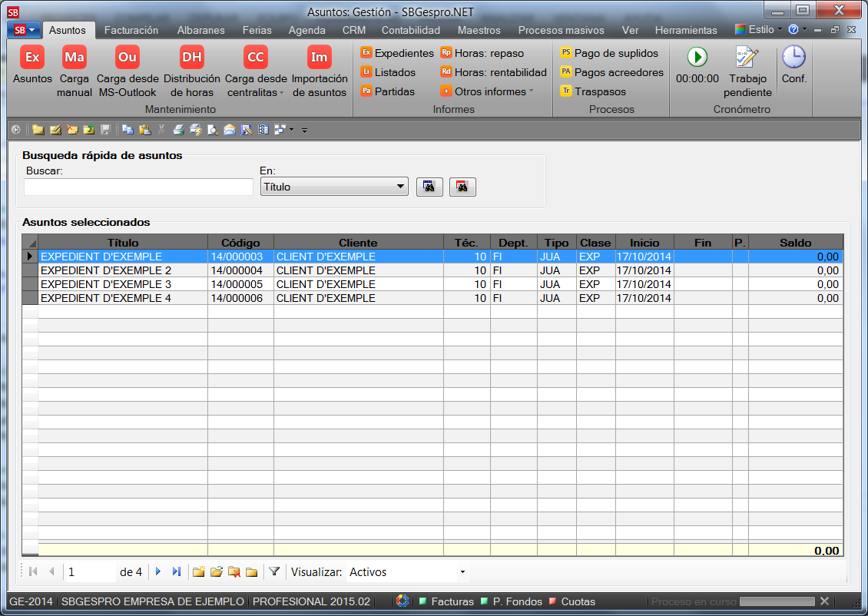
Task: Click the Carga manual icon
Action: (x=75, y=58)
